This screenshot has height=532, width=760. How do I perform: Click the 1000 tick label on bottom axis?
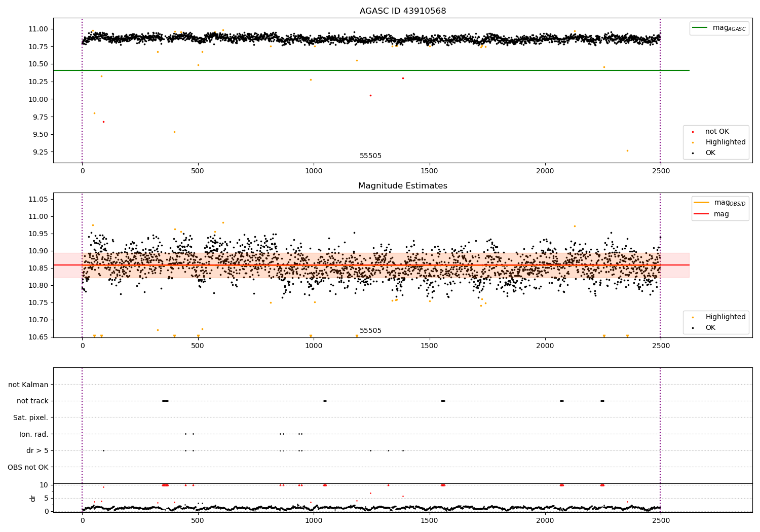pos(314,520)
